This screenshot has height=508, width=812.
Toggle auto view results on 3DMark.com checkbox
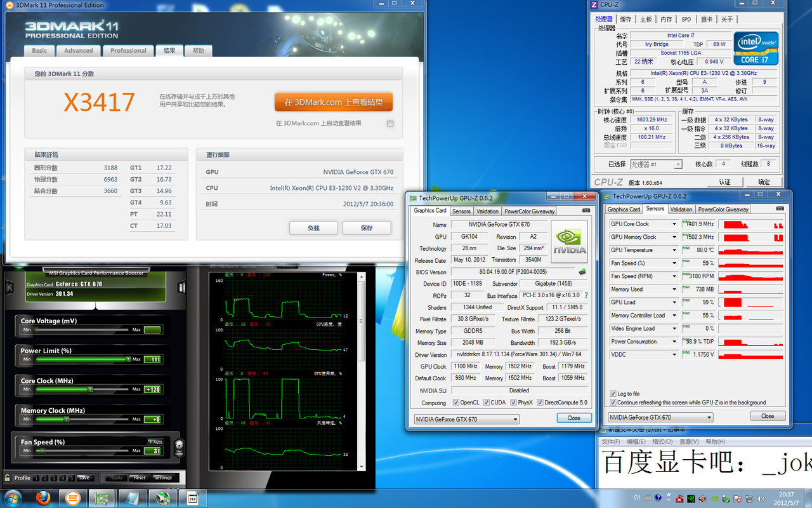[x=390, y=123]
